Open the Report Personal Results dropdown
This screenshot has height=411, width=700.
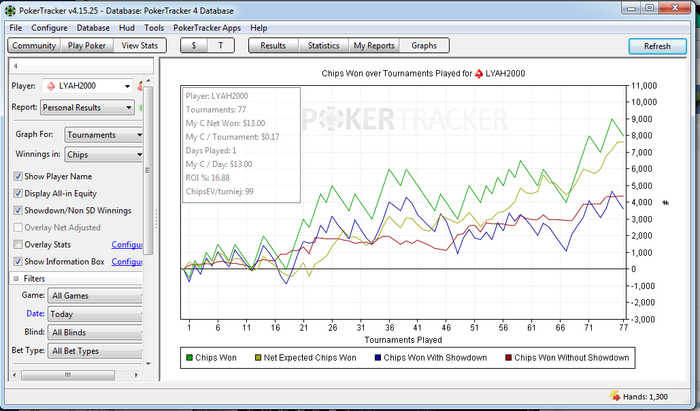click(87, 108)
